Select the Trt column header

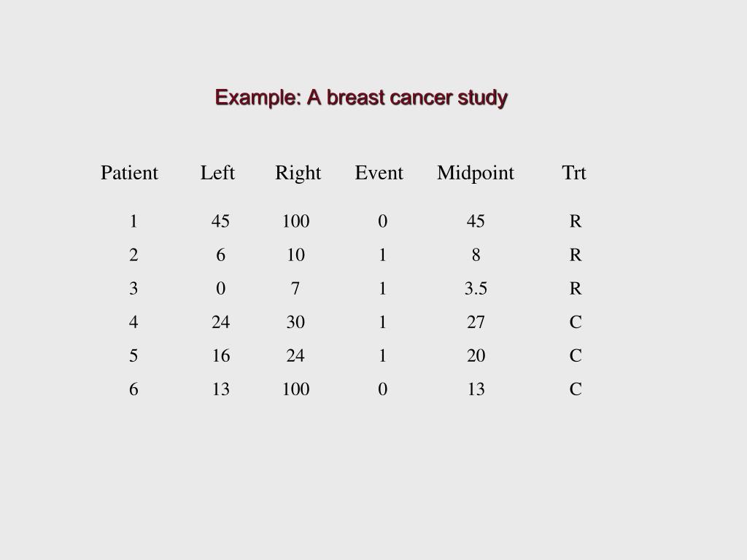pos(574,172)
